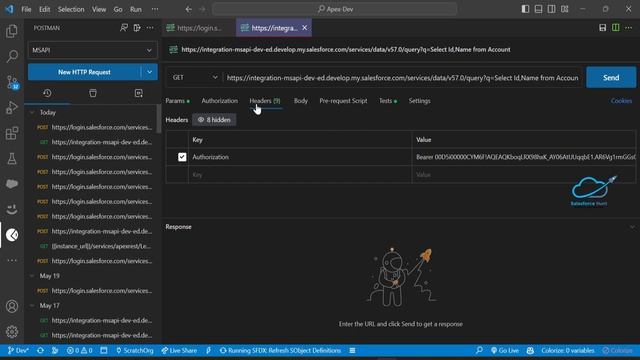Open Manage gear settings icon
The image size is (640, 360).
[x=12, y=331]
